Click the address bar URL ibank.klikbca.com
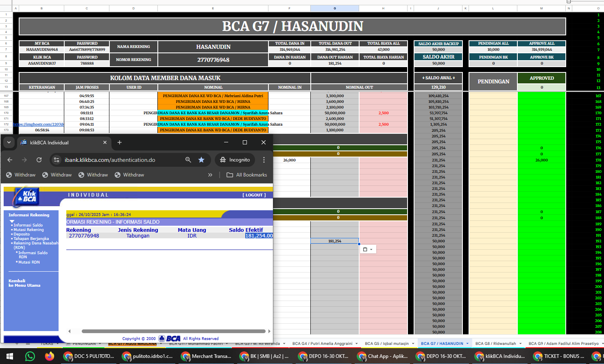The width and height of the screenshot is (604, 364). tap(110, 160)
